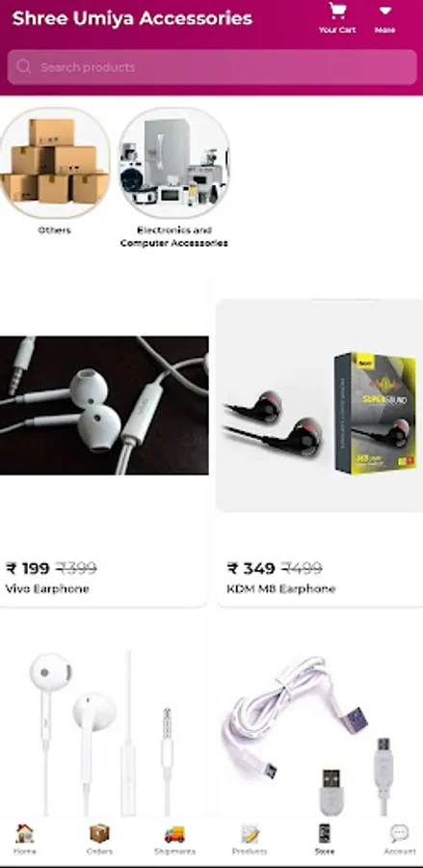The image size is (423, 868).
Task: Select the Store phone icon
Action: click(x=325, y=833)
